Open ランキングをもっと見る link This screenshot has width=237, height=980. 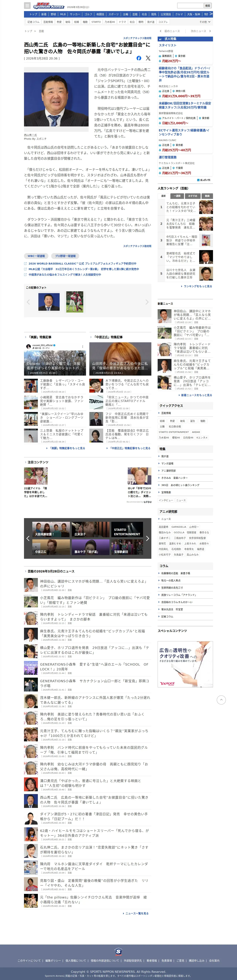198,286
